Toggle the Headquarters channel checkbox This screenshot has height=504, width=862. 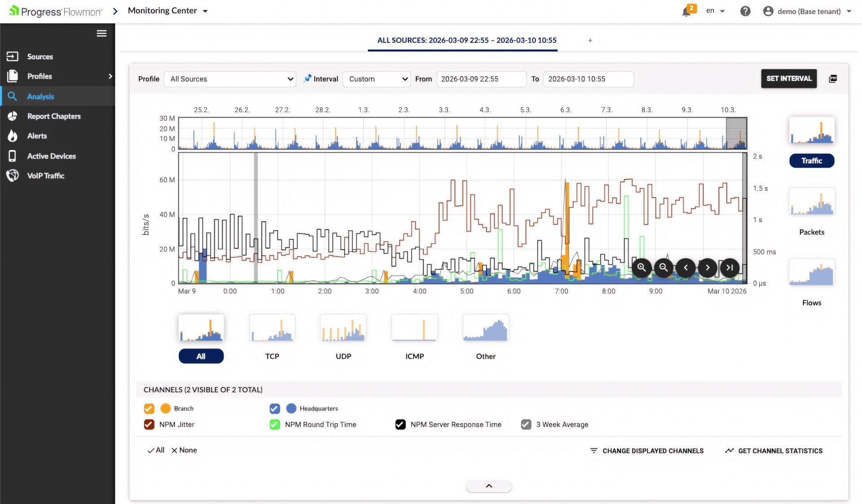pos(275,408)
